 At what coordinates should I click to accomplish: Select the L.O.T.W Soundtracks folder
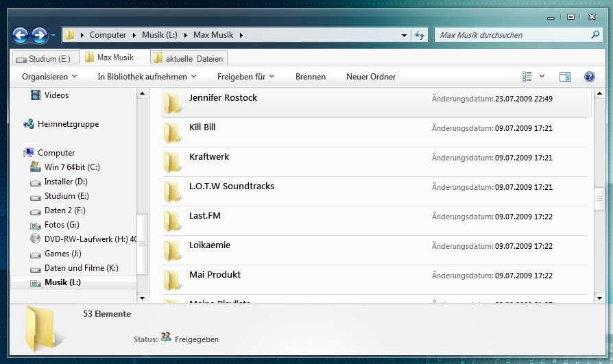coord(375,191)
